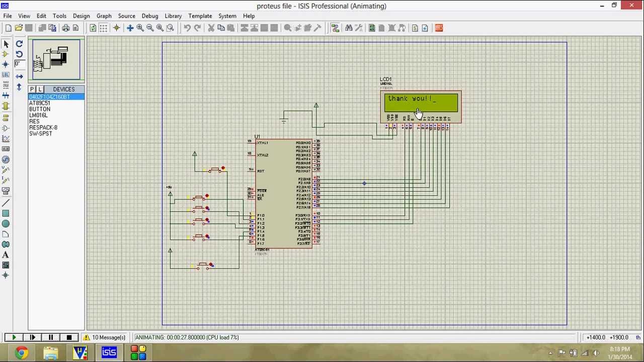
Task: Select the Terminals mode tool
Action: point(6,118)
